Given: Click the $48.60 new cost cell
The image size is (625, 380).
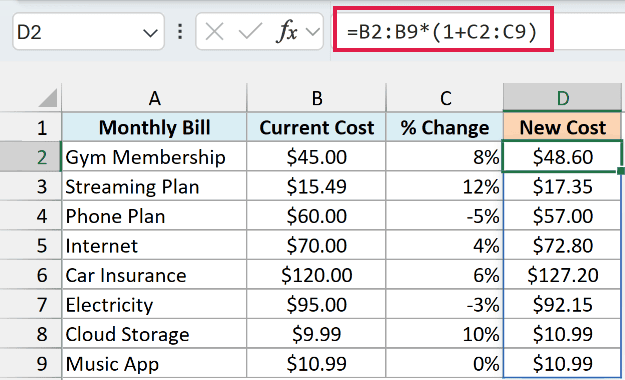Looking at the screenshot, I should [562, 157].
